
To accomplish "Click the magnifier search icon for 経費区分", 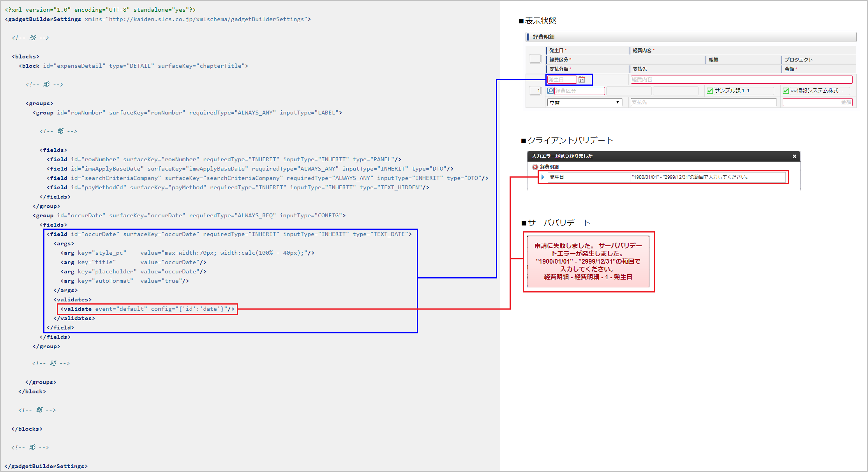I will point(550,91).
